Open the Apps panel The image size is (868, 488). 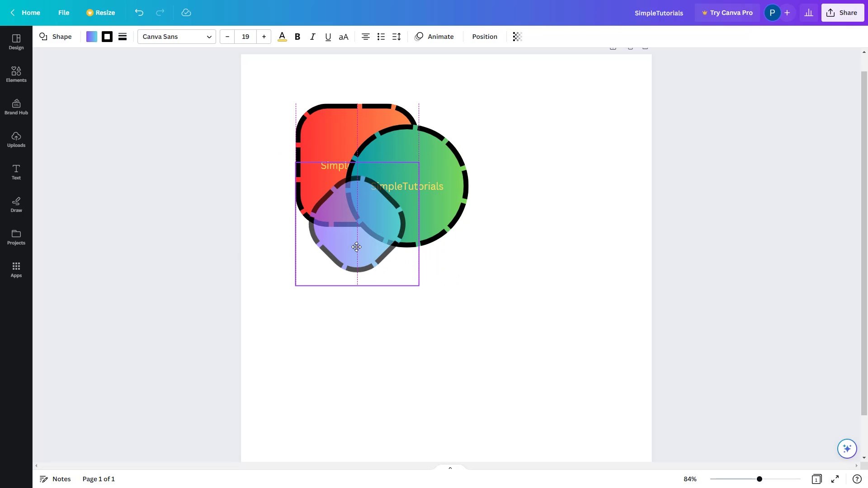[x=16, y=269]
